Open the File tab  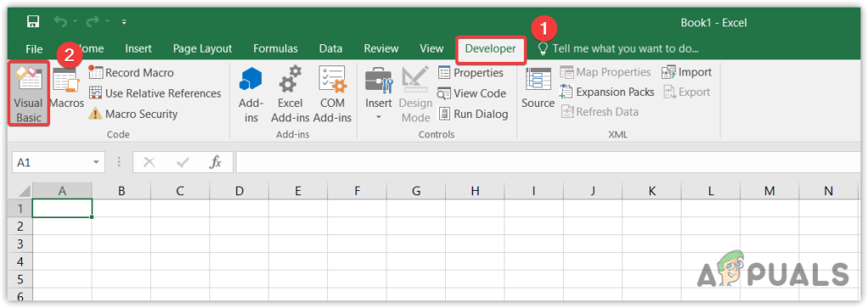point(34,48)
